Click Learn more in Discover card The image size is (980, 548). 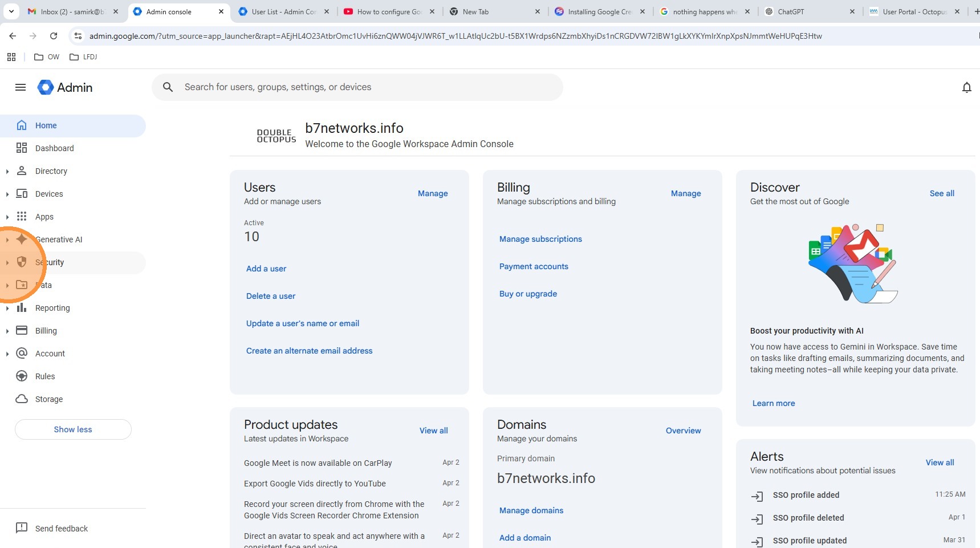[x=774, y=403]
